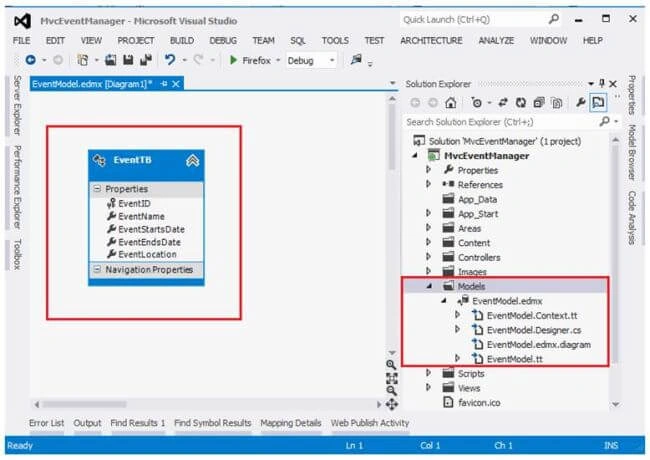Image resolution: width=650 pixels, height=460 pixels.
Task: Close the EventModel.edmx diagram tab
Action: [x=176, y=84]
